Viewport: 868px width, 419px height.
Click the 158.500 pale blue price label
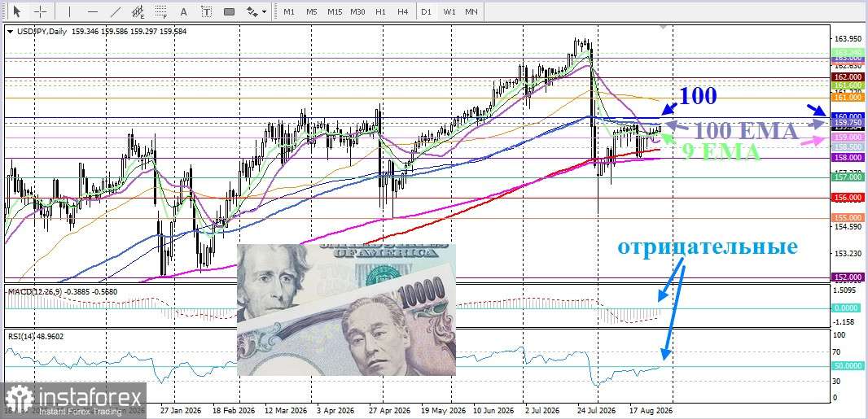[848, 147]
